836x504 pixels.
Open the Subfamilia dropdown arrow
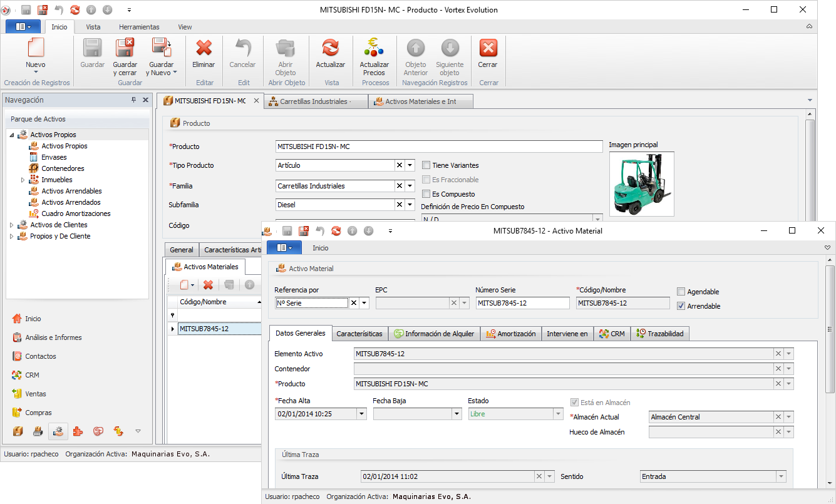coord(410,205)
